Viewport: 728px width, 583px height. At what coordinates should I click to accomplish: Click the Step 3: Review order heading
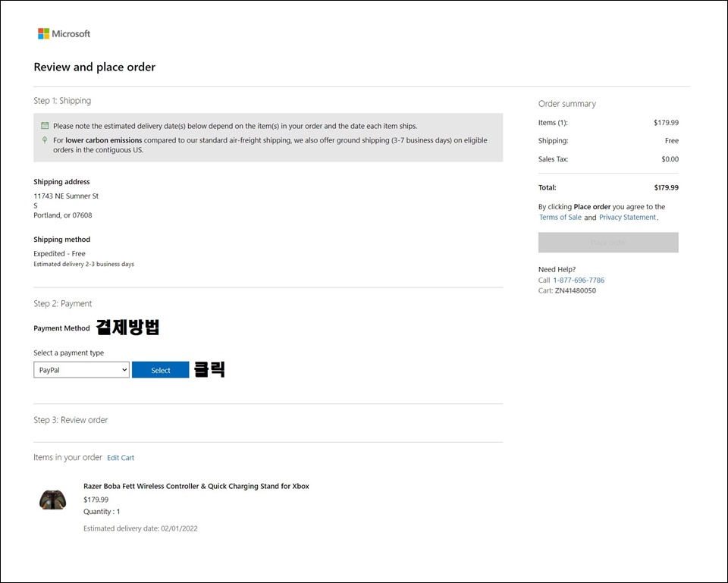tap(71, 420)
